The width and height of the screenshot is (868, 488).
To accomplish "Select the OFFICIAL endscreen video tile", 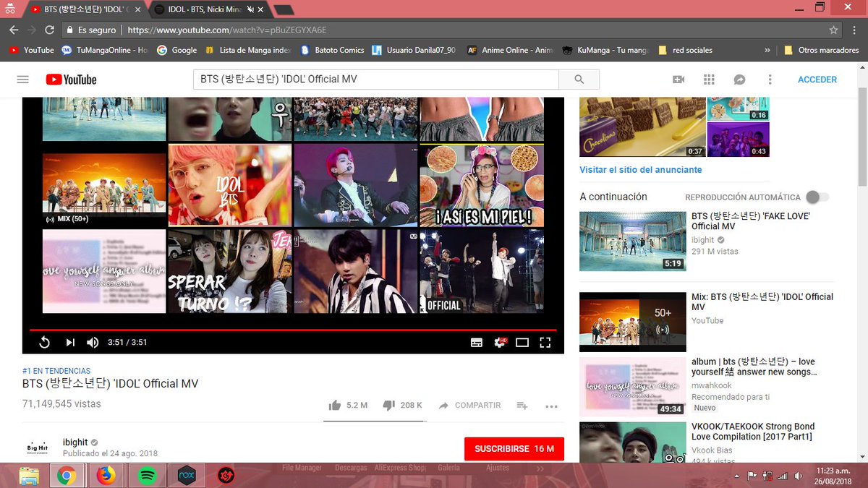I will coord(482,271).
